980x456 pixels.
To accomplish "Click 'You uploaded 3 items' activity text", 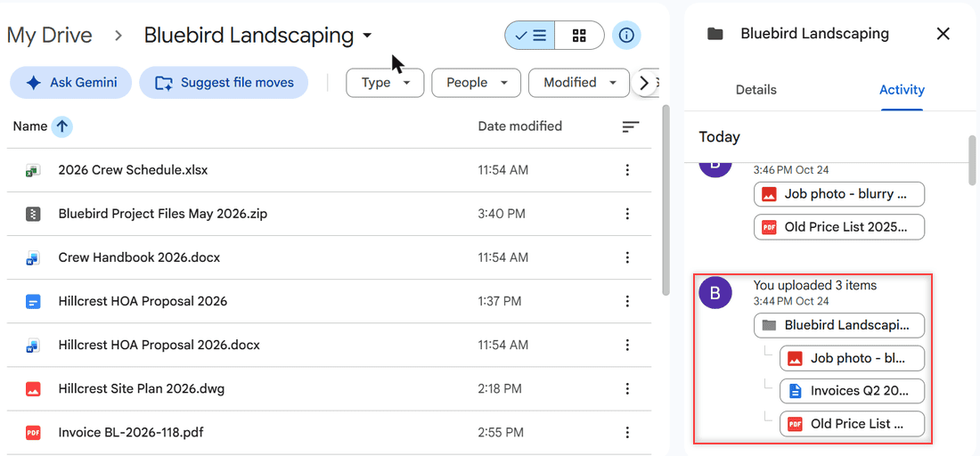I will tap(815, 286).
